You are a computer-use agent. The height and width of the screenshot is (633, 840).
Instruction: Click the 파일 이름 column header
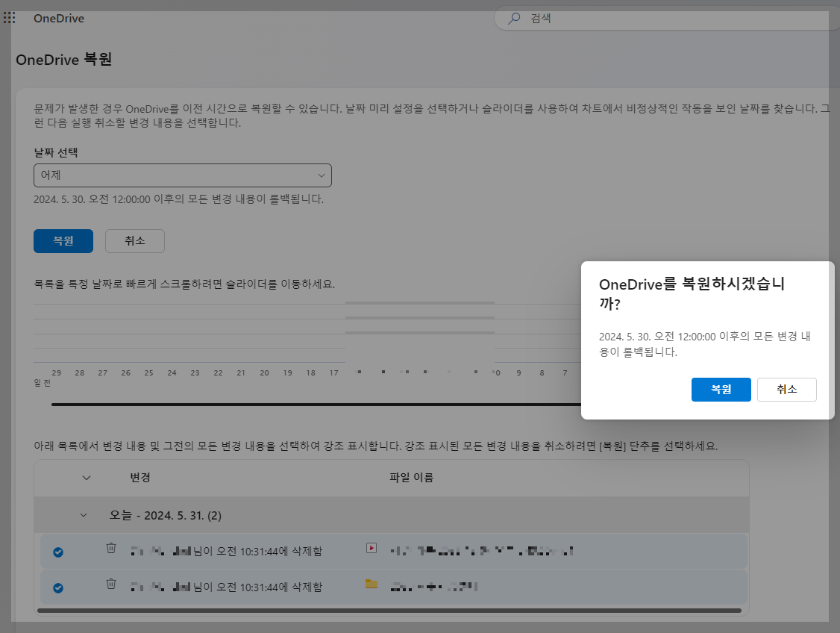[x=412, y=477]
